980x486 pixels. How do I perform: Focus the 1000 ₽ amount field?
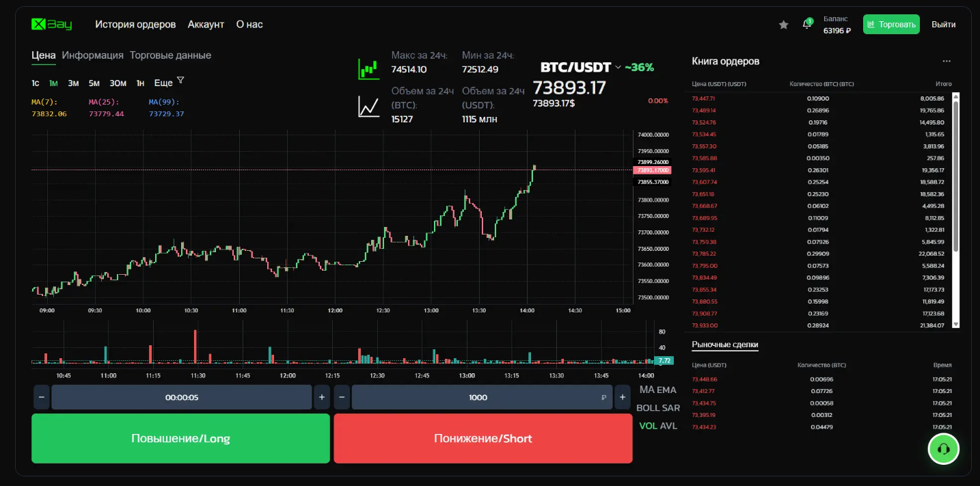482,397
